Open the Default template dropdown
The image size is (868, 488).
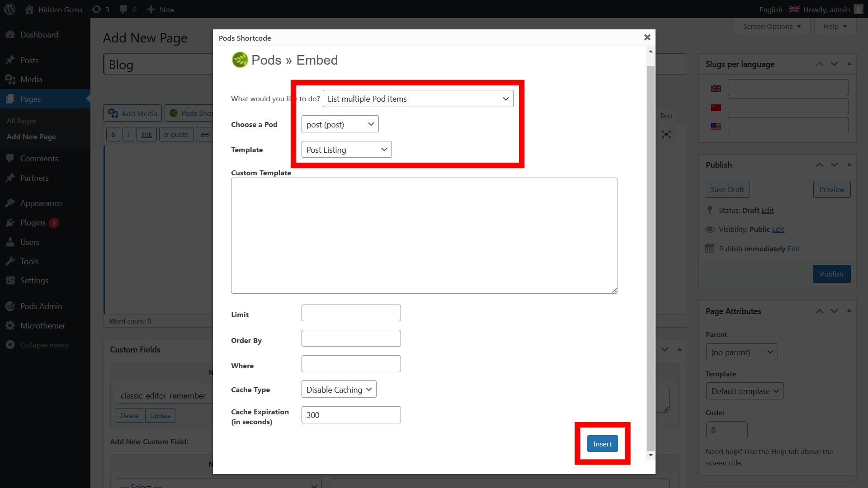pos(745,391)
